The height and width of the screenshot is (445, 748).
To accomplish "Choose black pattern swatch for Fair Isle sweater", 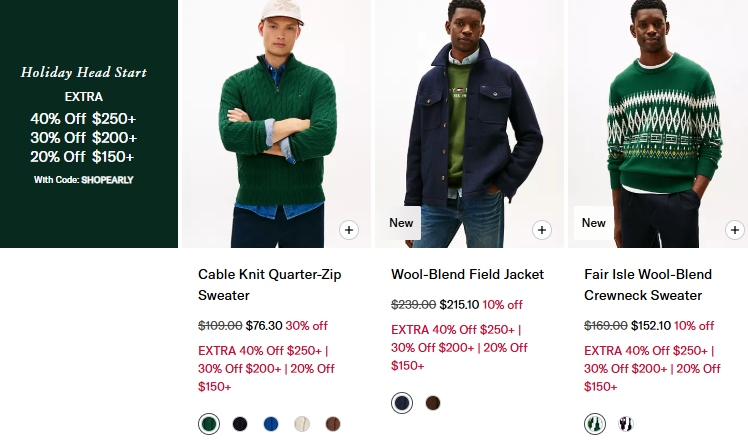I will (626, 424).
